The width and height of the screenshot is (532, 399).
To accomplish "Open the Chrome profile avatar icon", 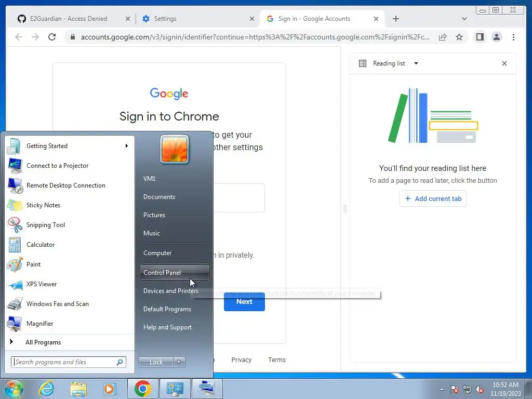I will 496,37.
